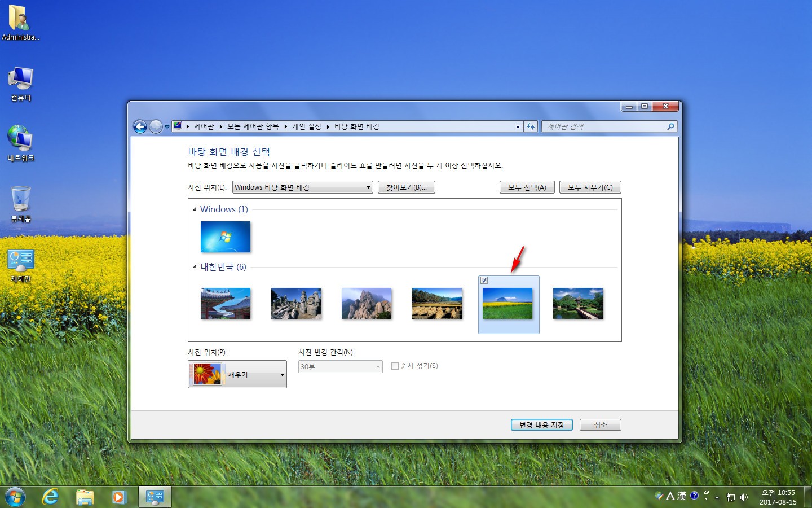Open the network tray icon
This screenshot has height=508, width=812.
coord(731,497)
